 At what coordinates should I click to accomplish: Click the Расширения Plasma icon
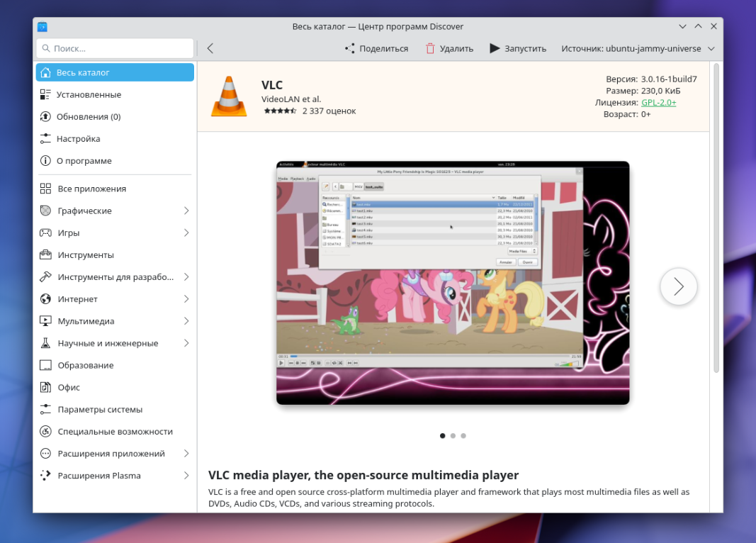[x=45, y=476]
